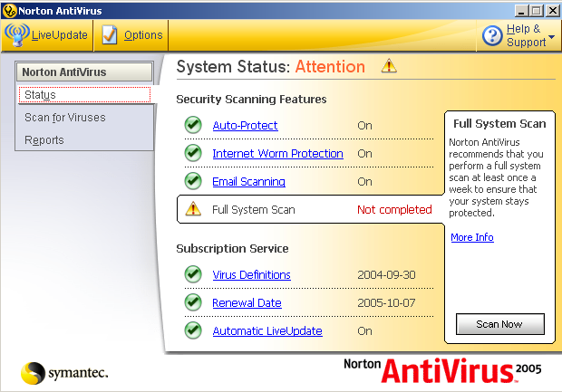Image resolution: width=562 pixels, height=392 pixels.
Task: Click the On status beside Auto-Protect
Action: (365, 126)
